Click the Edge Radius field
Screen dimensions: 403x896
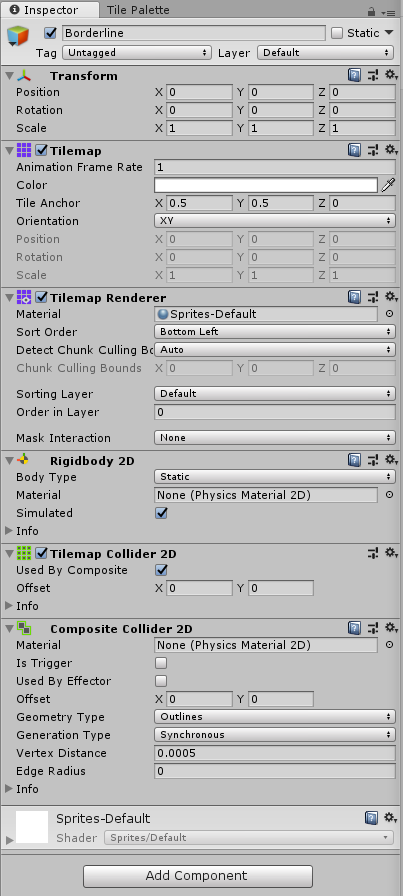275,771
